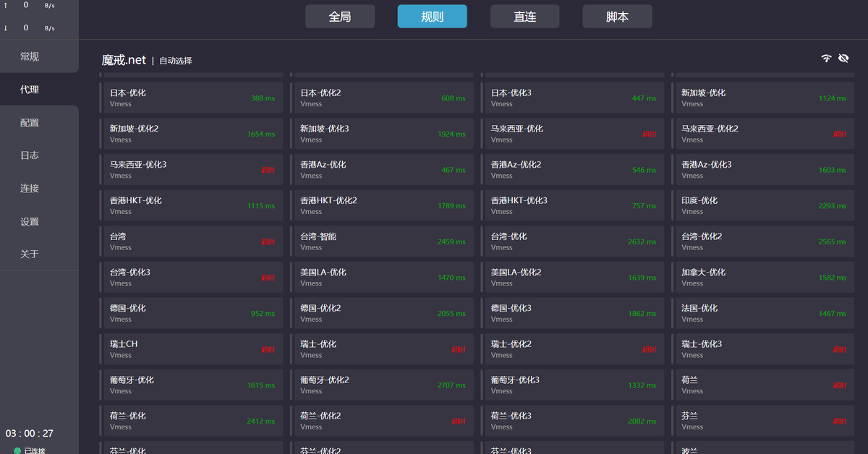Click the 2707 ms latency value
Screen dimensions: 868x454
tap(451, 385)
